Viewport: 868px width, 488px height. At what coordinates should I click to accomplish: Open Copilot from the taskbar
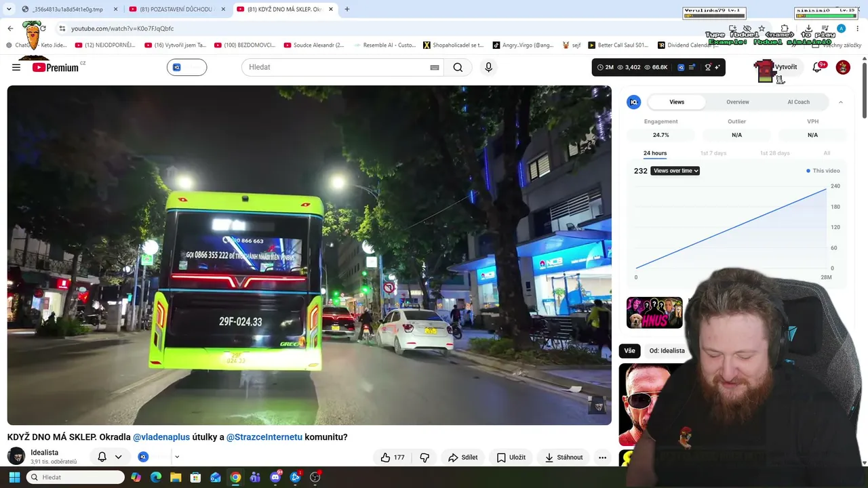136,477
